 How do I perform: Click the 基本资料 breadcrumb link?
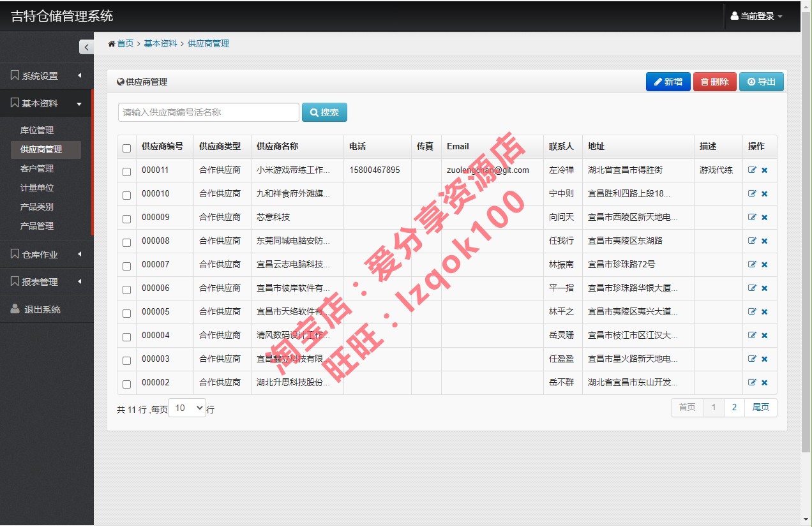[x=160, y=44]
